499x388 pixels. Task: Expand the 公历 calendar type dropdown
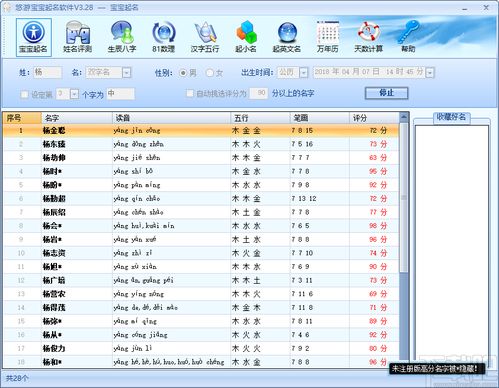click(x=303, y=73)
